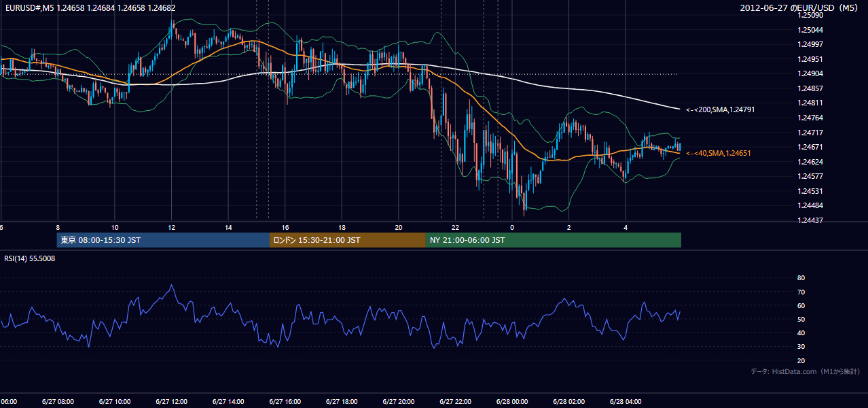Click the bottom time label 6/27 18:00
This screenshot has width=868, height=408.
click(342, 401)
